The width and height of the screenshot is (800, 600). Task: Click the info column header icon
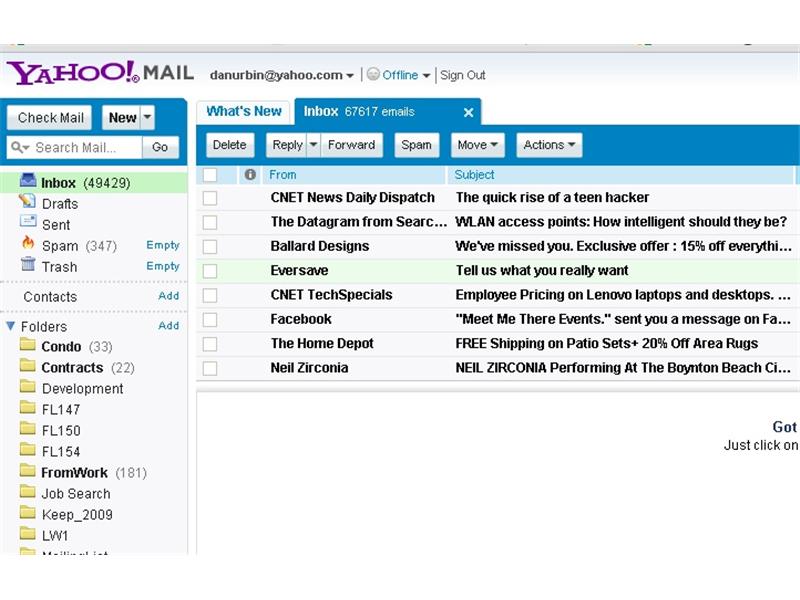(x=250, y=174)
